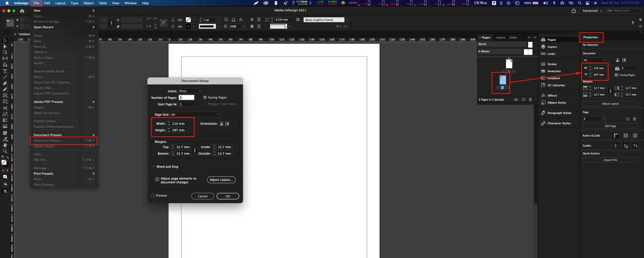The height and width of the screenshot is (258, 644).
Task: Click fill swatch in control bar
Action: pyautogui.click(x=188, y=20)
